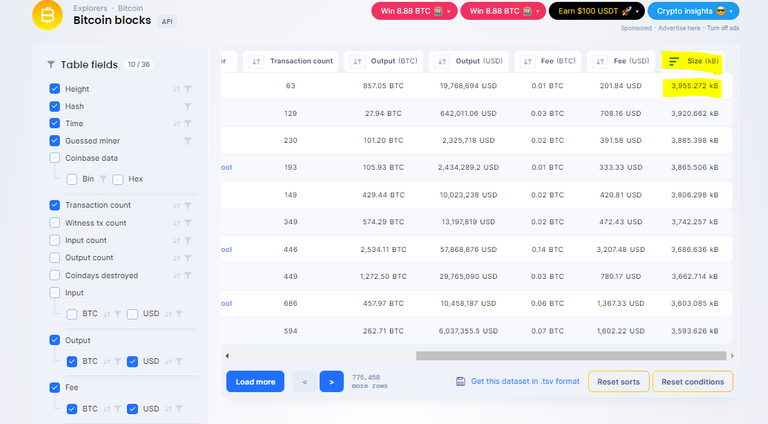Uncheck the Time field checkbox
The image size is (768, 424).
coord(54,123)
